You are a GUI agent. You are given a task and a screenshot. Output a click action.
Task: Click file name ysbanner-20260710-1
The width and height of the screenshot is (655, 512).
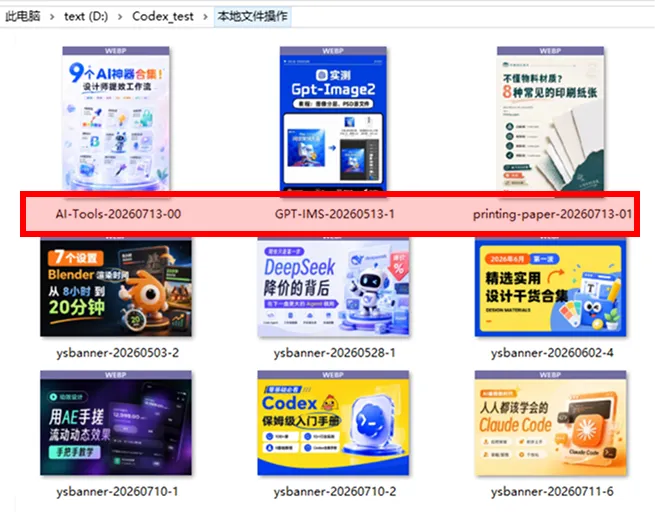[x=117, y=492]
